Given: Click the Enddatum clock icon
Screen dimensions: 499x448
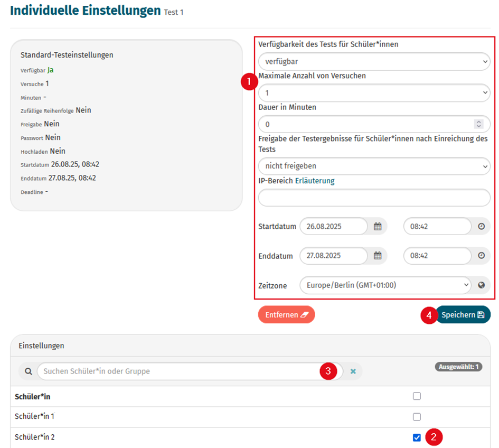Looking at the screenshot, I should [481, 256].
